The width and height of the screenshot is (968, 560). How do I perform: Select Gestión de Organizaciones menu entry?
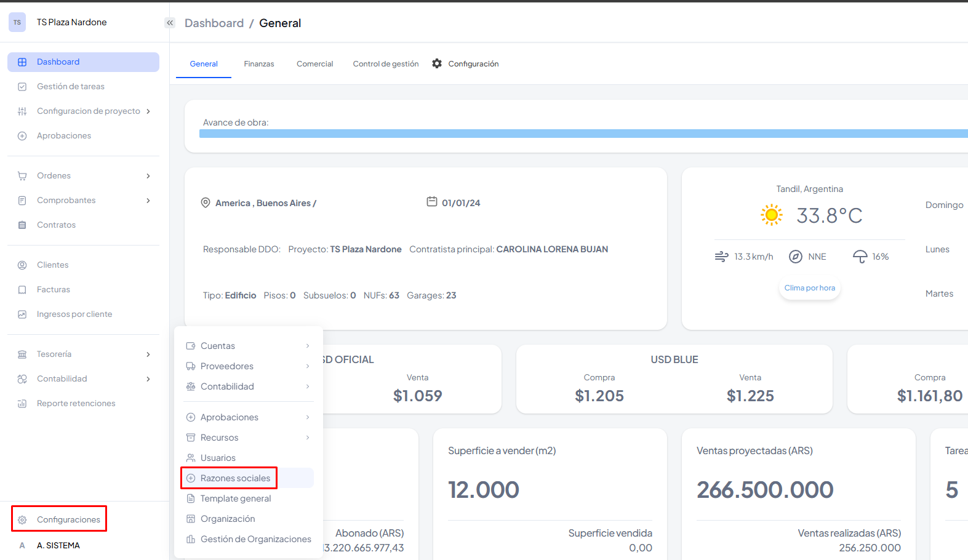[x=248, y=539]
